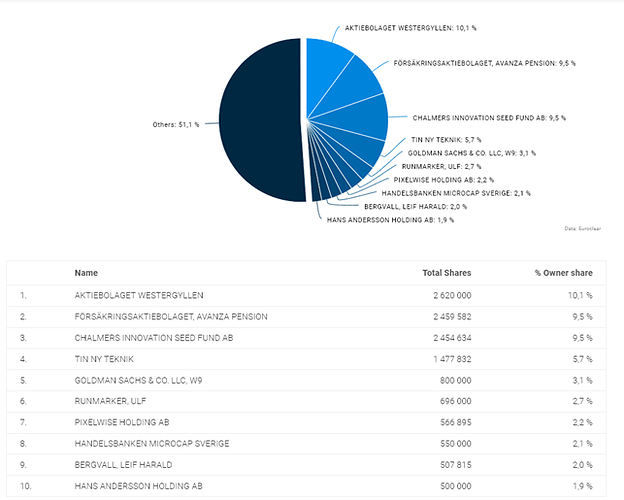Select the 'HANDELSBANKEN MICROCAP SVERIGE: 2,1 %' chart label

[x=456, y=193]
